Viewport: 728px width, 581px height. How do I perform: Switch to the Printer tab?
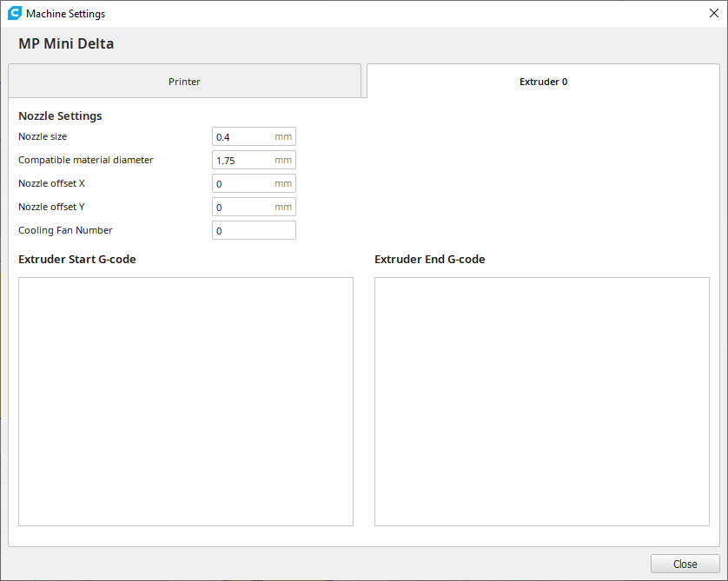point(184,82)
